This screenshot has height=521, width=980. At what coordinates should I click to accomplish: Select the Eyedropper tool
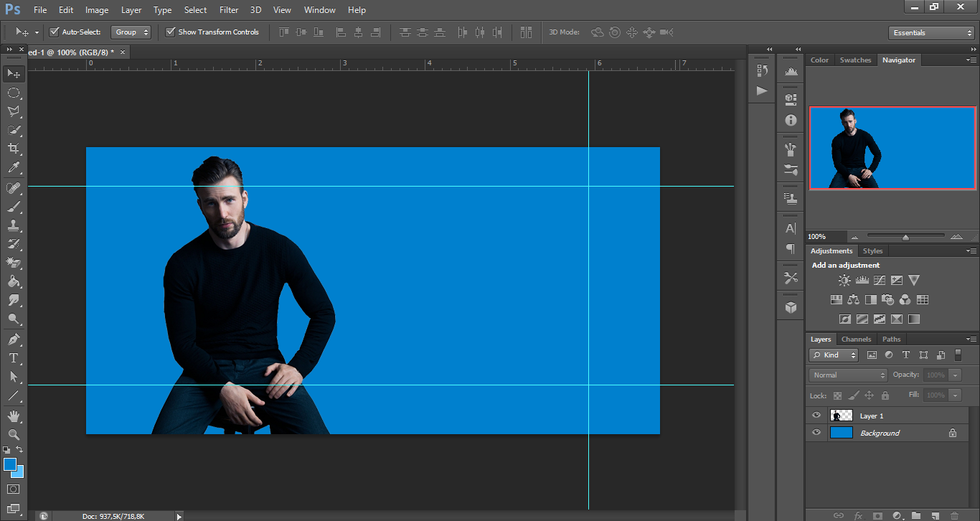(x=14, y=167)
